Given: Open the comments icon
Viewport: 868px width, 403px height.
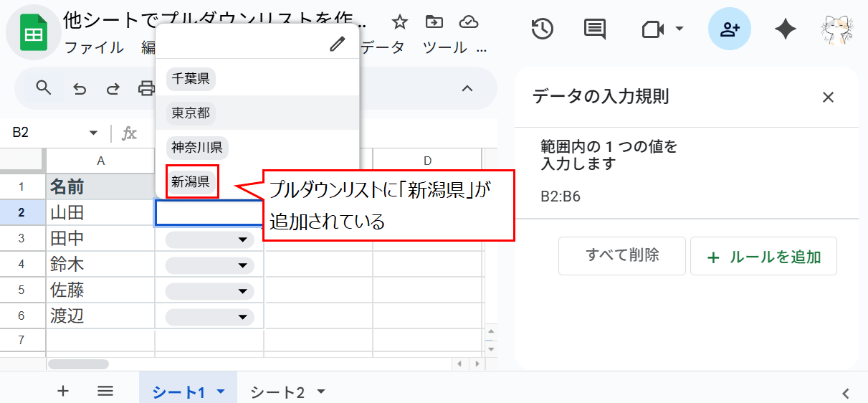Looking at the screenshot, I should pos(595,29).
